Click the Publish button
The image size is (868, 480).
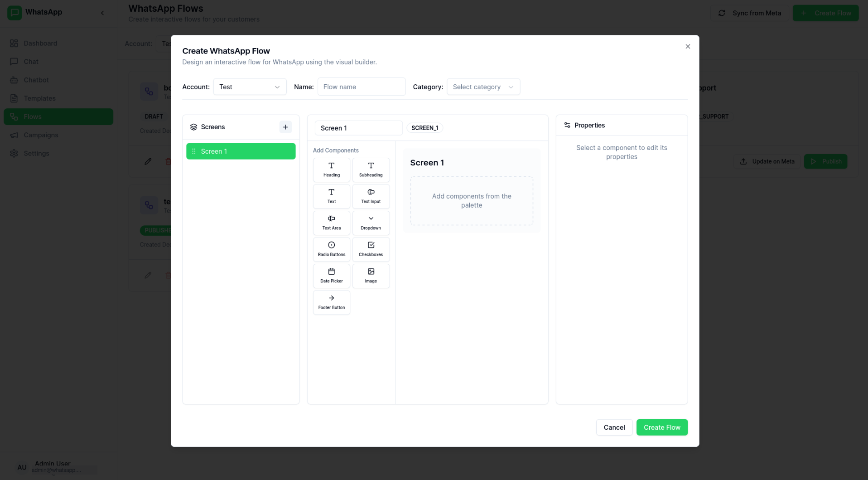pyautogui.click(x=825, y=161)
